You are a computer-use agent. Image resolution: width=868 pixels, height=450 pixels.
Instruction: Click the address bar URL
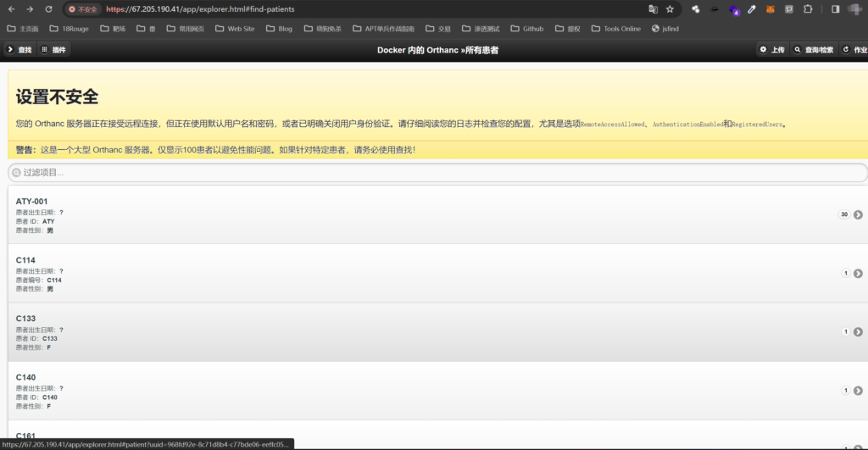coord(200,9)
